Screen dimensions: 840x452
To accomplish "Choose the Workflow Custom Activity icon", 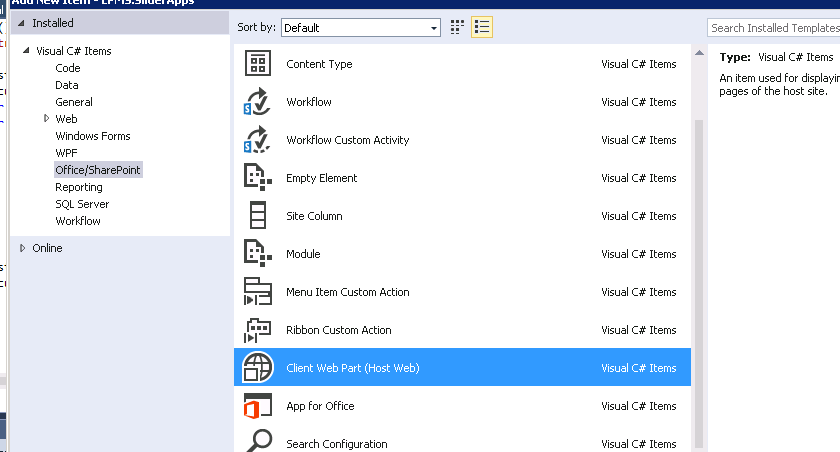I will (258, 140).
